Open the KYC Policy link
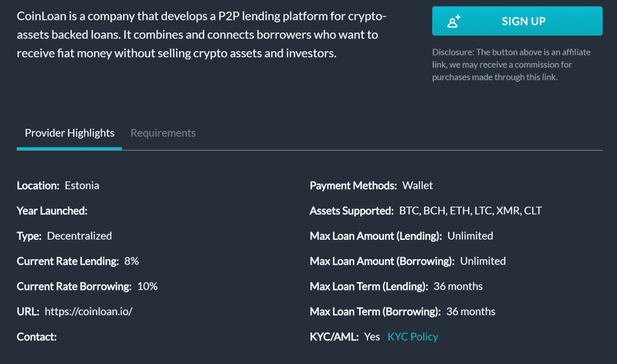The image size is (617, 364). [x=413, y=336]
